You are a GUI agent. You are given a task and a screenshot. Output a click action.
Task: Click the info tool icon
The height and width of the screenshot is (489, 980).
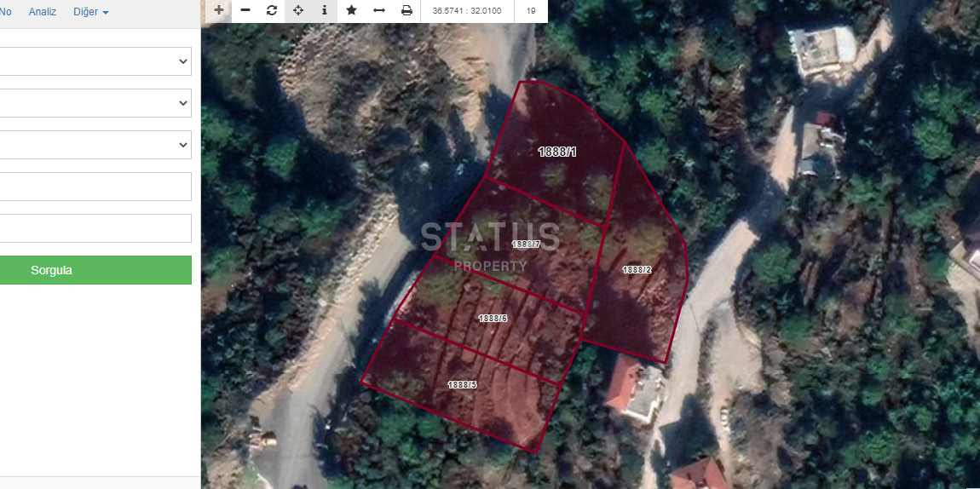coord(325,10)
